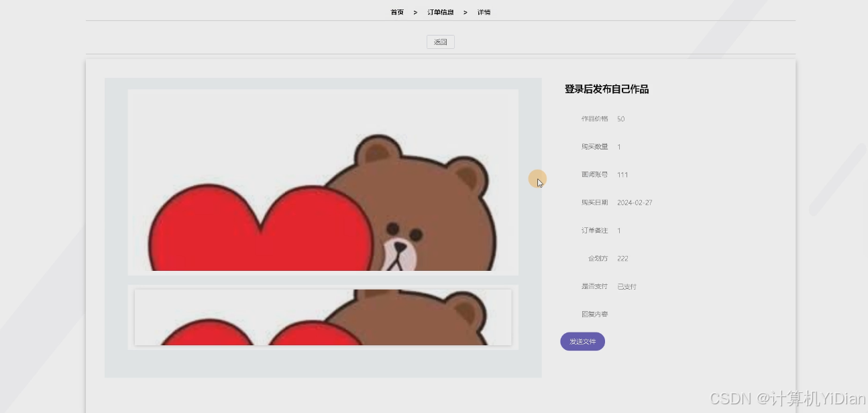Click the 画师账号 label
This screenshot has height=413, width=868.
594,174
